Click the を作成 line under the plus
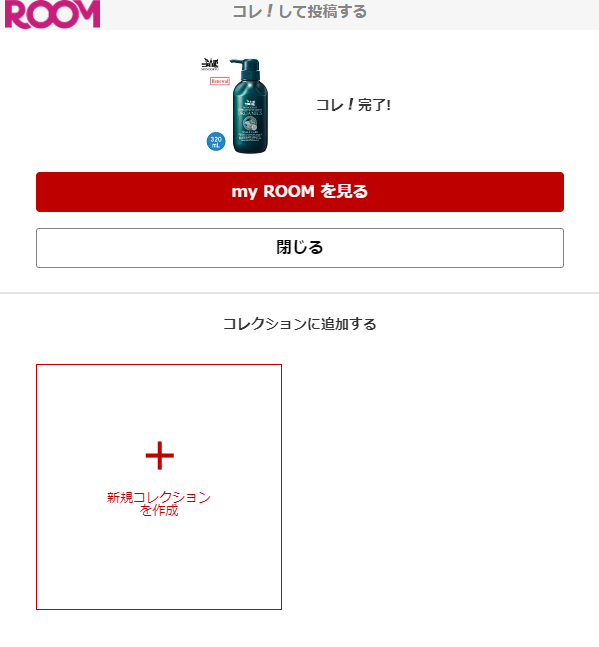 [159, 511]
